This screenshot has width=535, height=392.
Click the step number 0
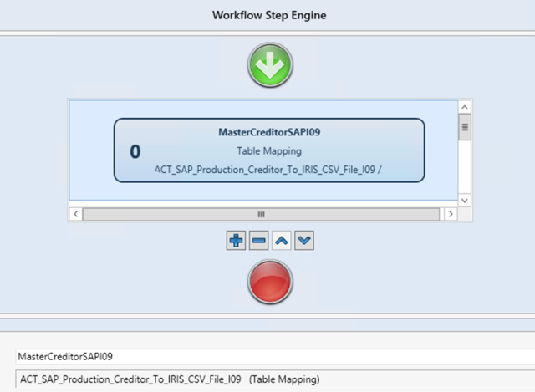135,151
